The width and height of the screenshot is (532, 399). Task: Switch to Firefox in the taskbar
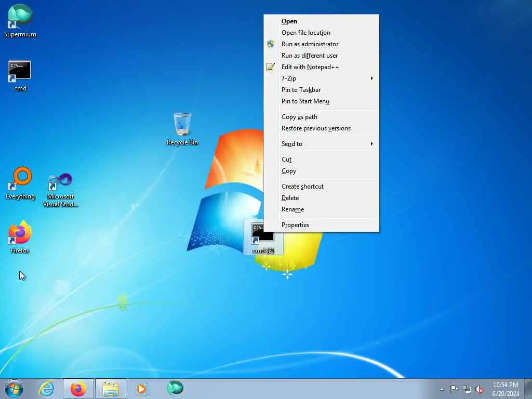[78, 389]
